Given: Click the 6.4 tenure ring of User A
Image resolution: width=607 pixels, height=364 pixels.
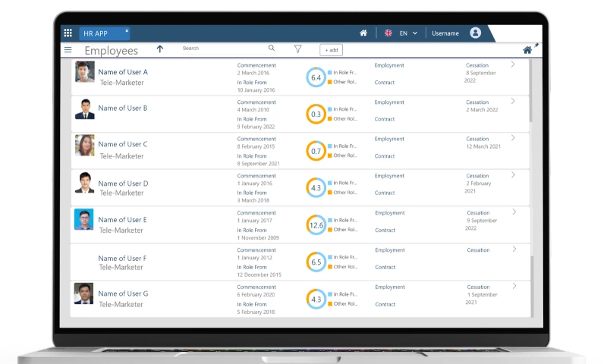Looking at the screenshot, I should click(x=316, y=77).
